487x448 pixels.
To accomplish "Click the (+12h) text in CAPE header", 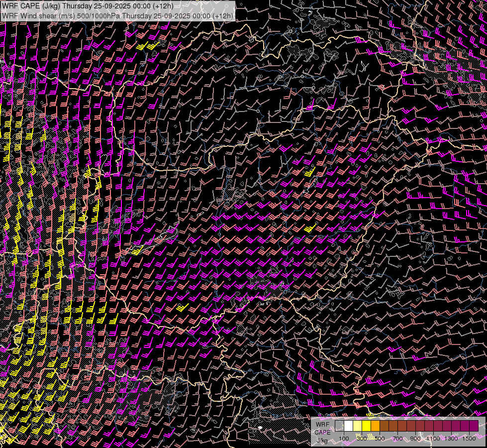I will click(163, 6).
